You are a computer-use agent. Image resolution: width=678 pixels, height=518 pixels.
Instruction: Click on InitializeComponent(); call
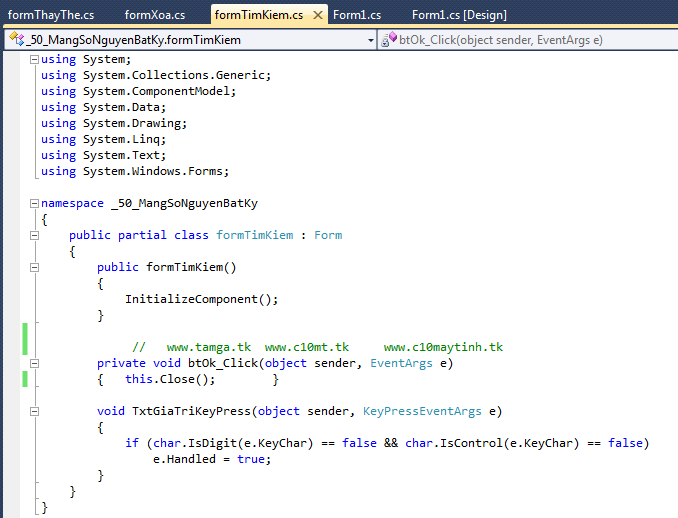(x=201, y=299)
